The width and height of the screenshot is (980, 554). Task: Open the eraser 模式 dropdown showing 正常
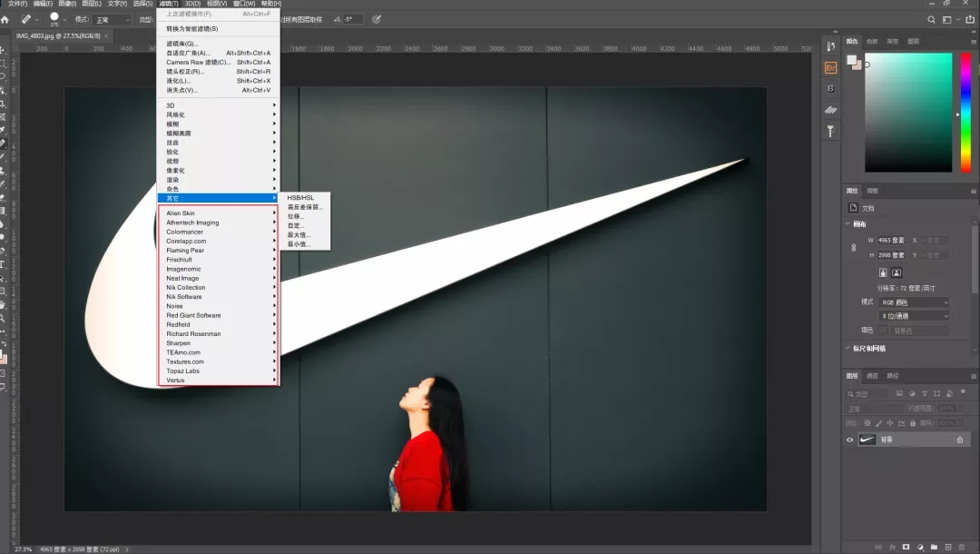pyautogui.click(x=113, y=20)
